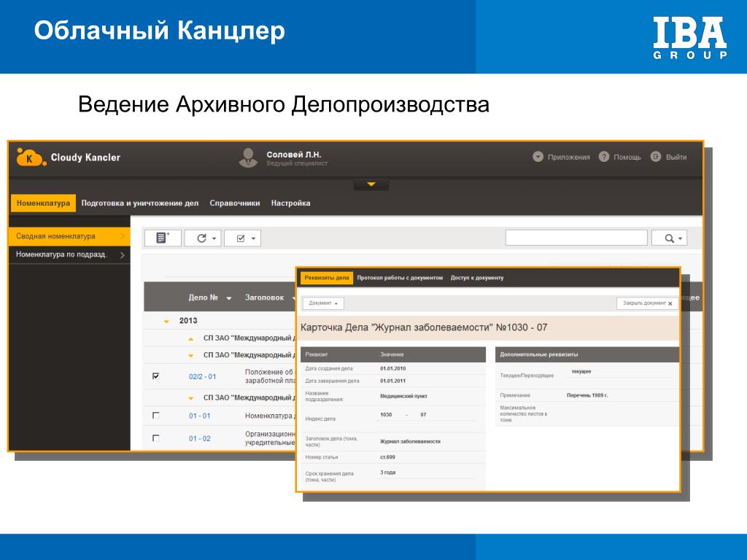Collapse second СП ЗАО "Международный group

tap(191, 356)
